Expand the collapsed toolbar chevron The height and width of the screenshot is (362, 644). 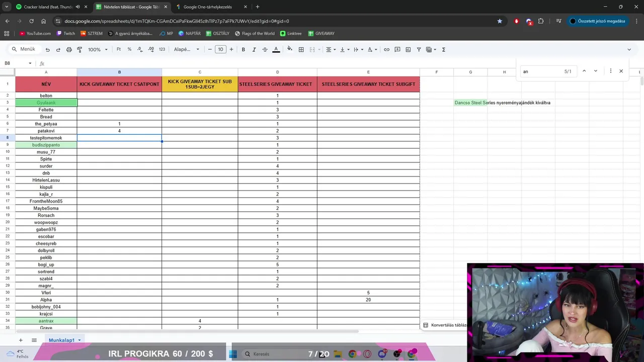pyautogui.click(x=629, y=49)
